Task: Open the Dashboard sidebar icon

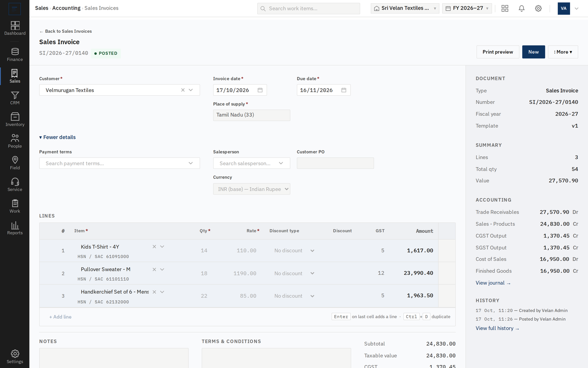Action: (x=15, y=28)
